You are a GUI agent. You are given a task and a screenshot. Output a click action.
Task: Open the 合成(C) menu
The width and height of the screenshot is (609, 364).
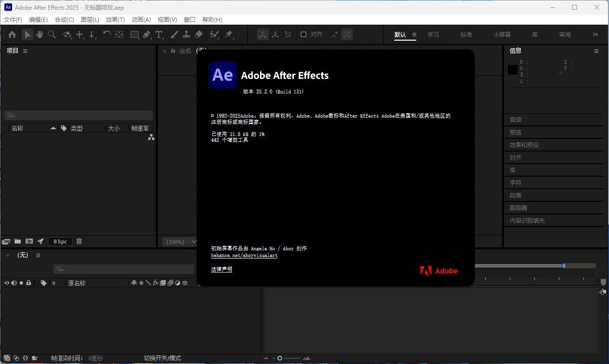64,20
